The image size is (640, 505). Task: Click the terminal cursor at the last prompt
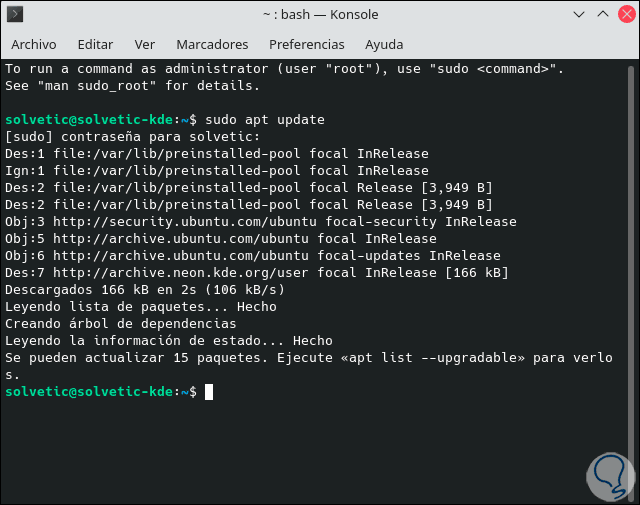(x=209, y=392)
